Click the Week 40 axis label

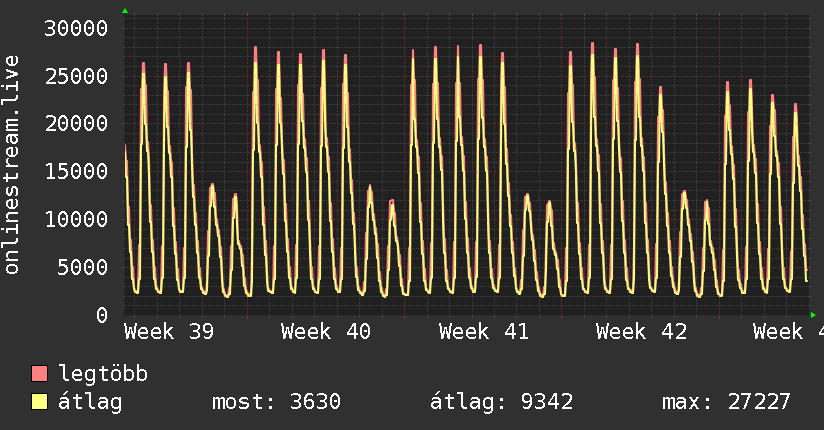tap(326, 332)
